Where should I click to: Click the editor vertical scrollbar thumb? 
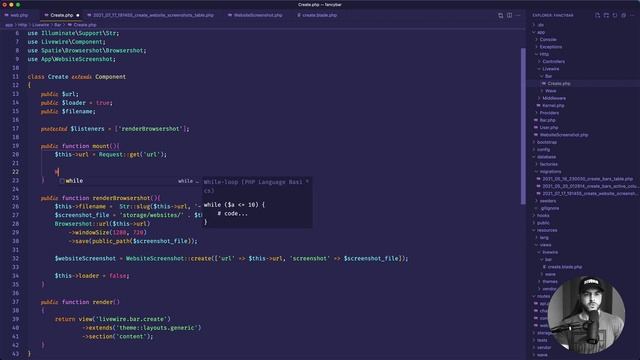click(523, 126)
